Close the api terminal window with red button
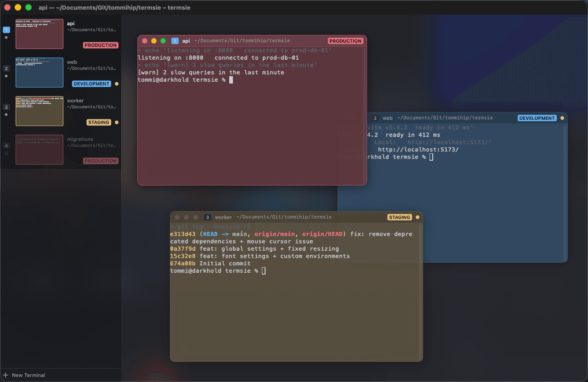 coord(145,41)
